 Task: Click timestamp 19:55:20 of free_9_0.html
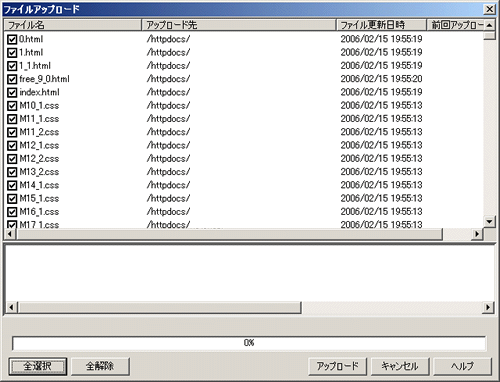point(381,79)
